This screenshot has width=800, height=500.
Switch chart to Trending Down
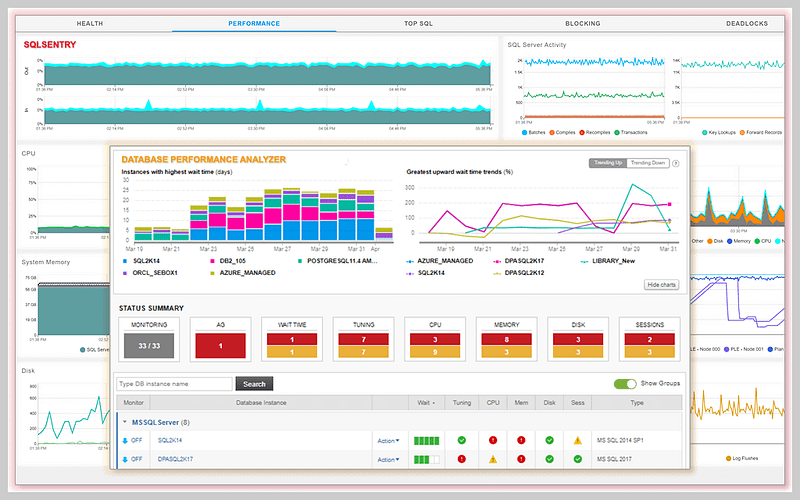(x=648, y=163)
